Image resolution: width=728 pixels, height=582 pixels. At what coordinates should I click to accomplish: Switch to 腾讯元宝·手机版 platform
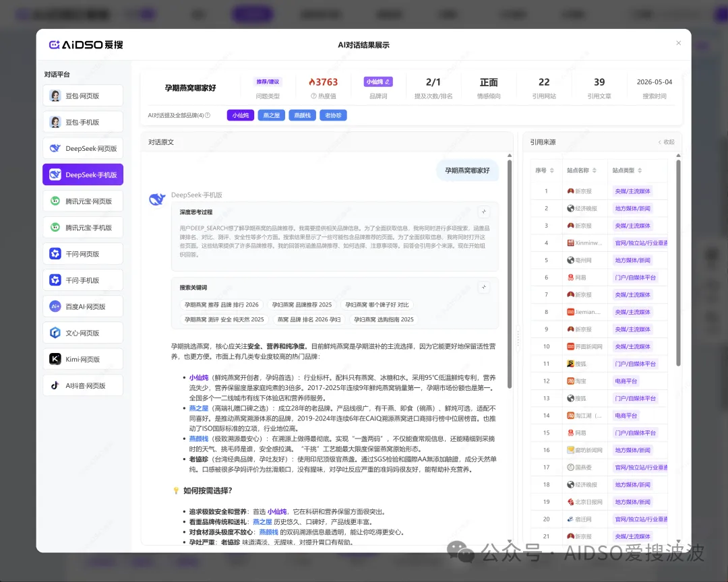(x=83, y=228)
